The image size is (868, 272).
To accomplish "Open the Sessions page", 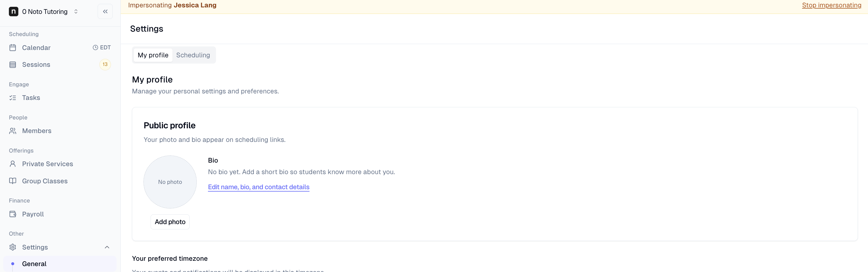I will click(36, 64).
